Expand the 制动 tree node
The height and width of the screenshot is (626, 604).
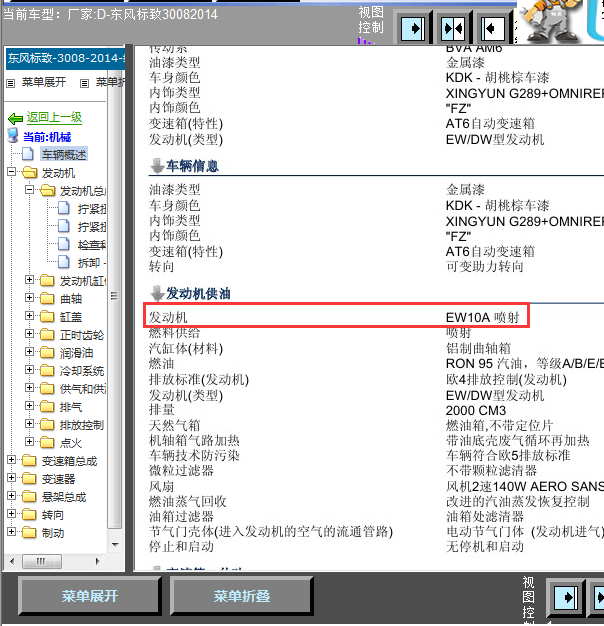click(12, 531)
